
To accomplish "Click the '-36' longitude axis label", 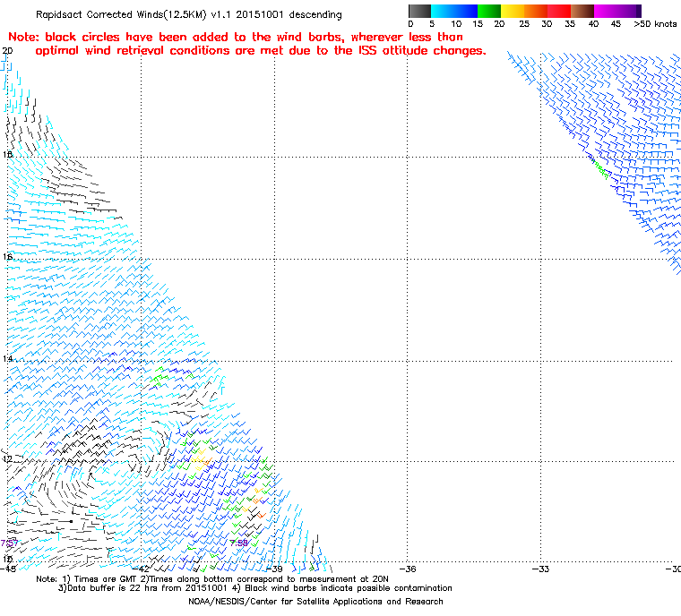I will (408, 569).
